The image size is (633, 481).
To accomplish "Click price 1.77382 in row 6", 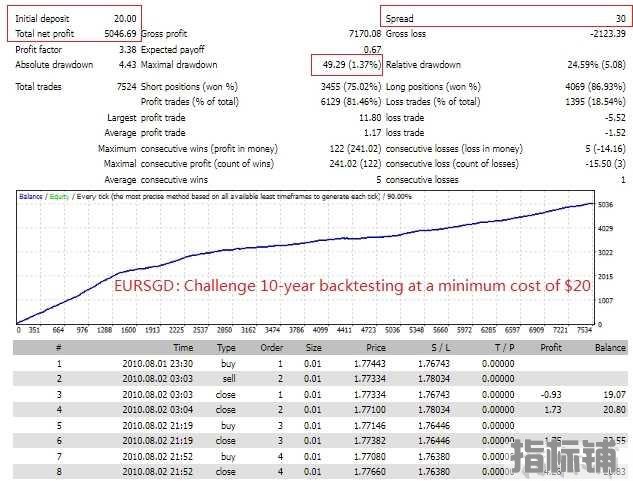I will 370,441.
